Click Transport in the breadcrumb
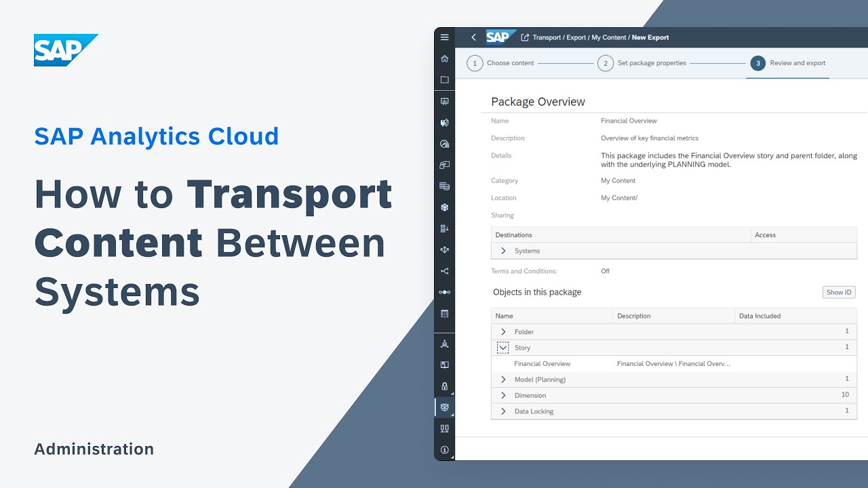 (547, 37)
